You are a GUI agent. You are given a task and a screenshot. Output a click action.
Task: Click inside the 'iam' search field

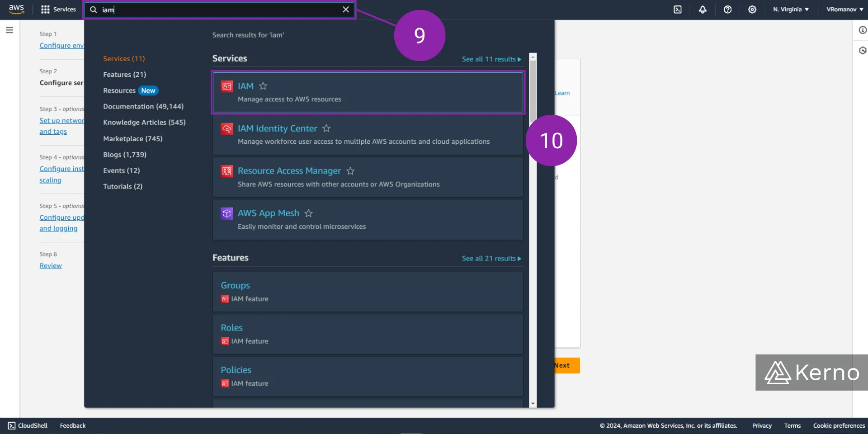click(x=219, y=9)
